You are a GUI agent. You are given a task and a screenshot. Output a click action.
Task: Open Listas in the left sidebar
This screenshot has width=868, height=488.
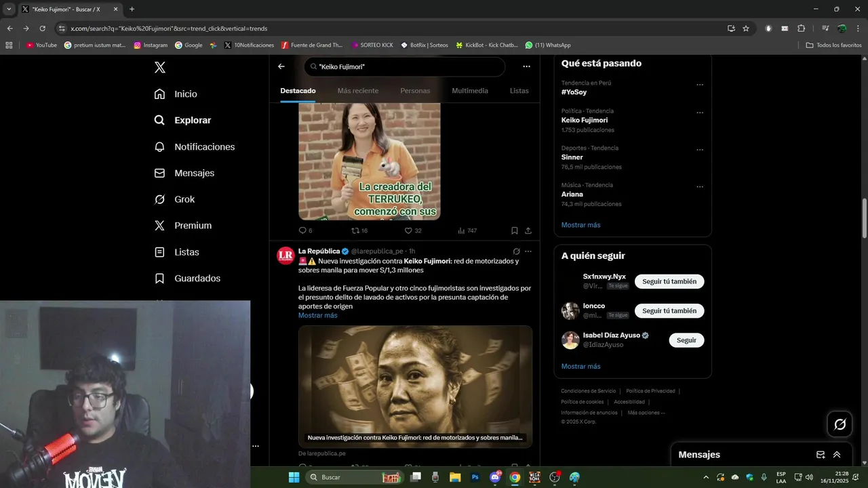tap(176, 252)
